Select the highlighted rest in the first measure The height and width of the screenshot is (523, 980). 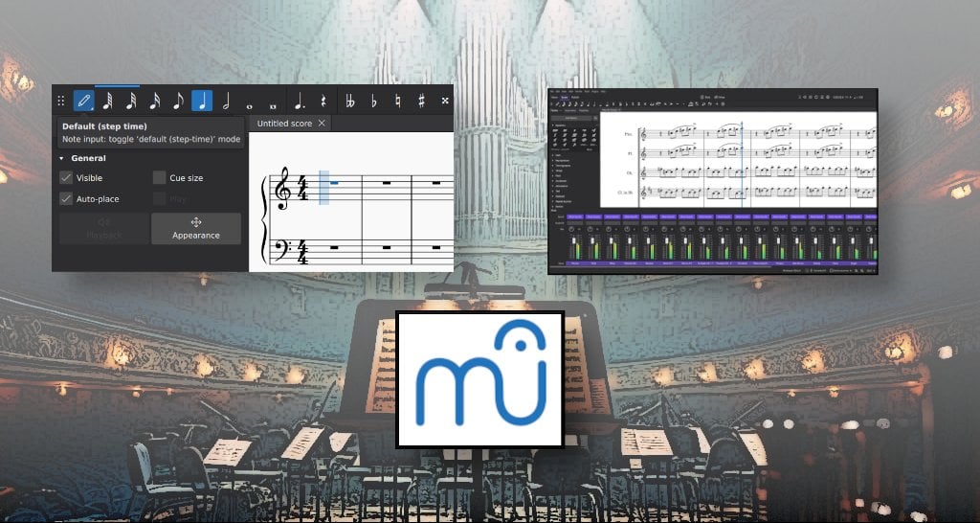pyautogui.click(x=333, y=183)
